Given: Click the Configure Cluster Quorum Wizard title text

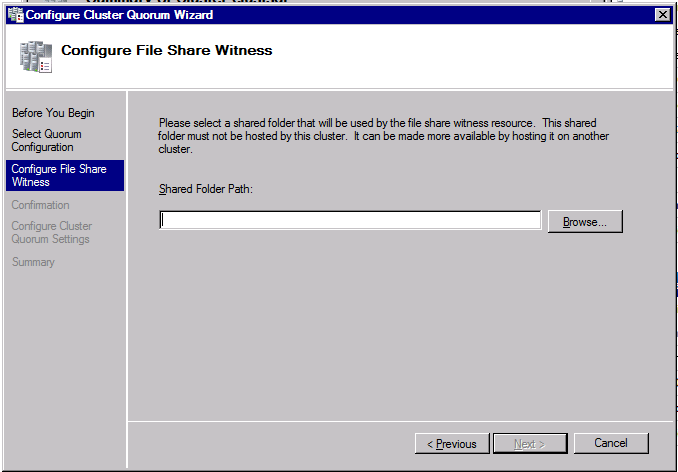Looking at the screenshot, I should [x=119, y=15].
